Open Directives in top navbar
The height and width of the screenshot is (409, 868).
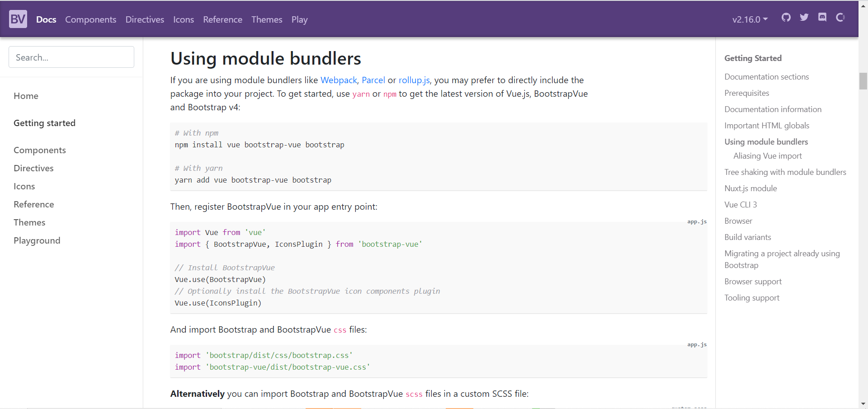tap(145, 19)
